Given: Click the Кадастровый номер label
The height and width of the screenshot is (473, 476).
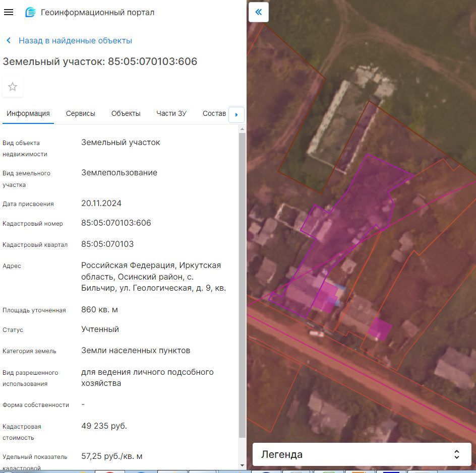Looking at the screenshot, I should (x=32, y=224).
